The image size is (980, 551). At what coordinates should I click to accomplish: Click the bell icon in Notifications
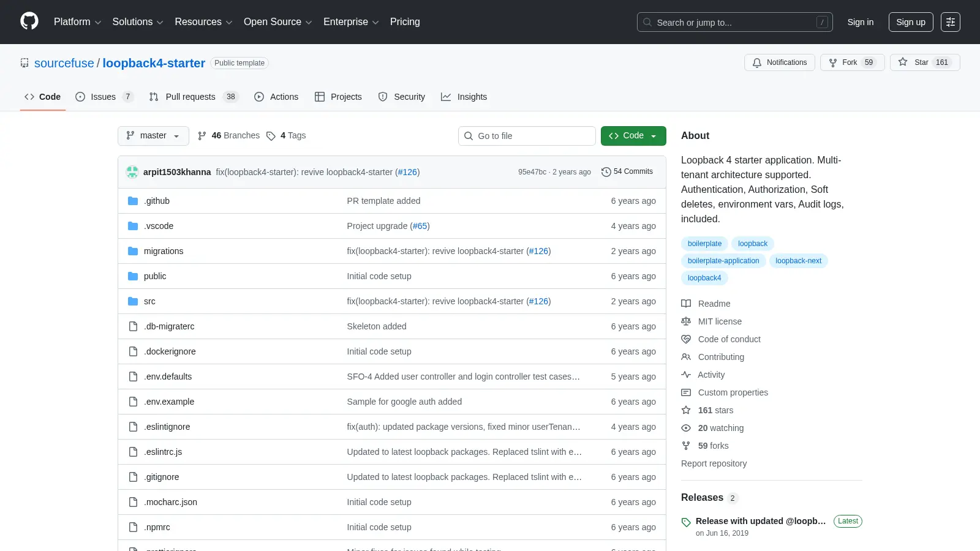[757, 62]
